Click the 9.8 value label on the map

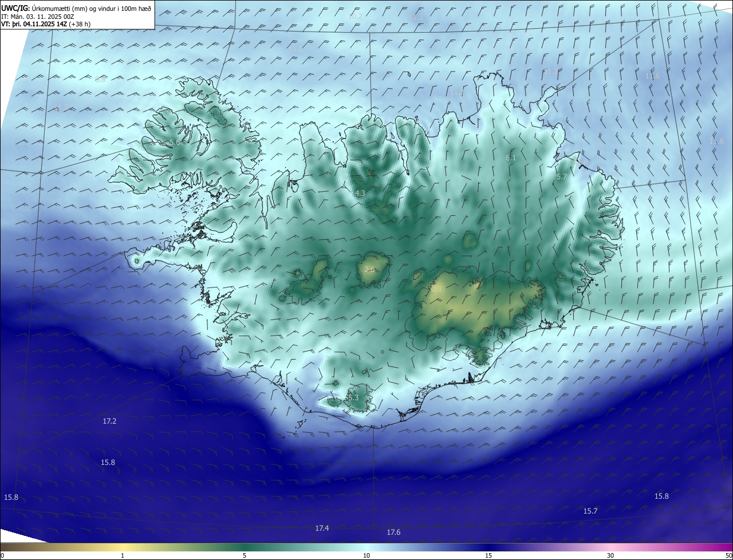100,79
